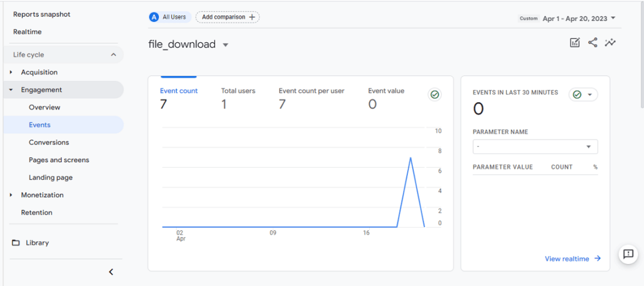Image resolution: width=644 pixels, height=286 pixels.
Task: Expand the Acquisition menu arrow
Action: tap(11, 72)
